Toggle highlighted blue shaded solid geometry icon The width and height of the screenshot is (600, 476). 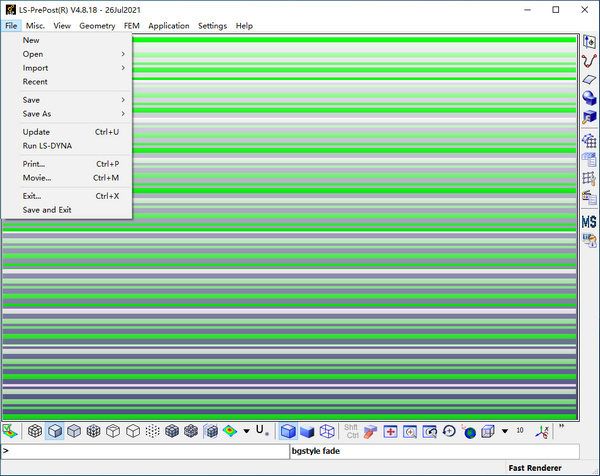click(288, 431)
